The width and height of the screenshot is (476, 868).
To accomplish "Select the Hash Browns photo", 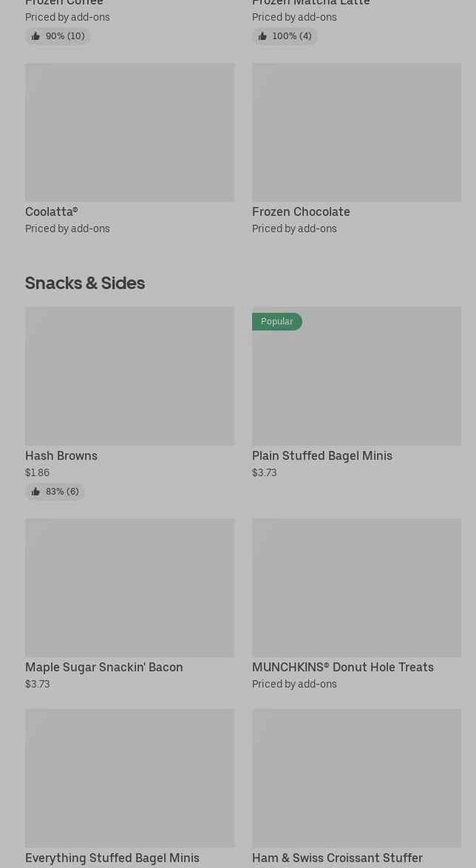I will click(x=129, y=376).
